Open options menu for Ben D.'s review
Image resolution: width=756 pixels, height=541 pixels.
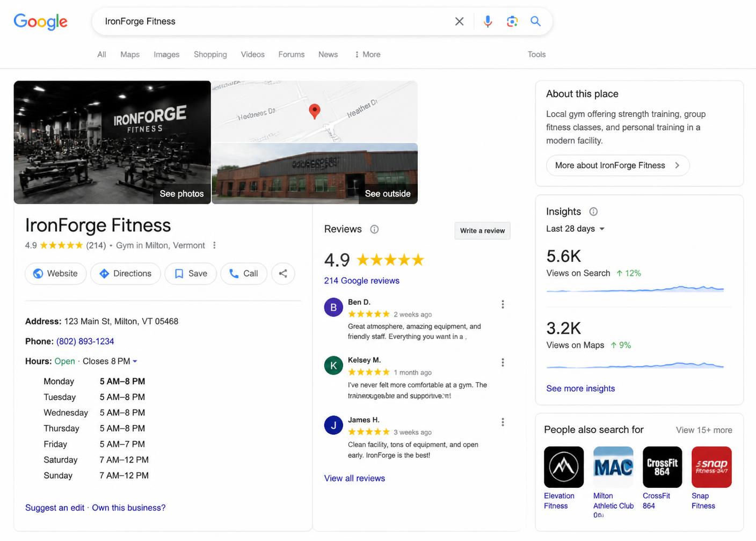point(503,304)
